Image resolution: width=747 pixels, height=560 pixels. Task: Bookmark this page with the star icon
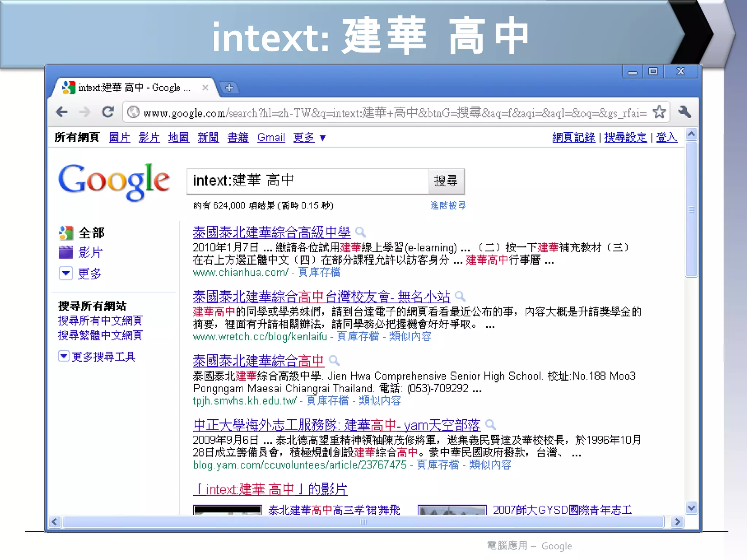pos(659,112)
